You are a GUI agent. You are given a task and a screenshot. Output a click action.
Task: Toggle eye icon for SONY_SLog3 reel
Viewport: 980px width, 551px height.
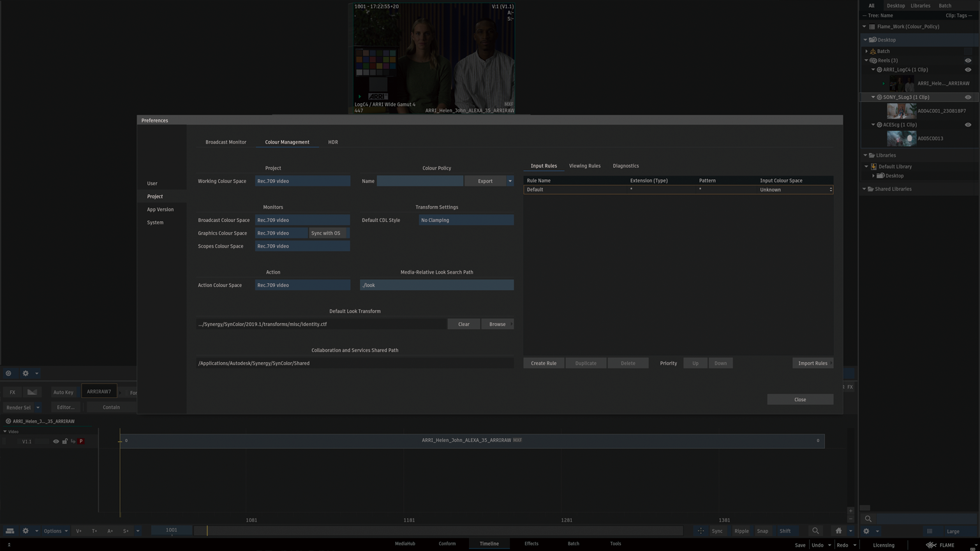pos(968,97)
